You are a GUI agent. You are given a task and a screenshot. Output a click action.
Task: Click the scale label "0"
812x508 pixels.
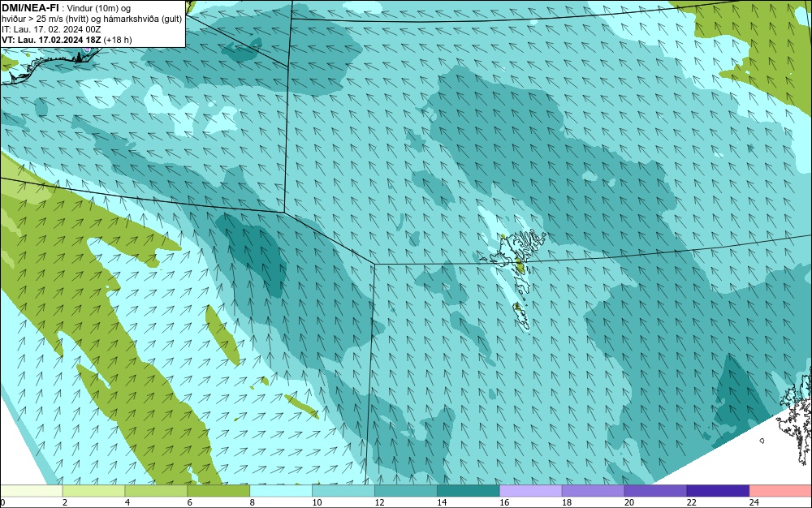pos(2,502)
